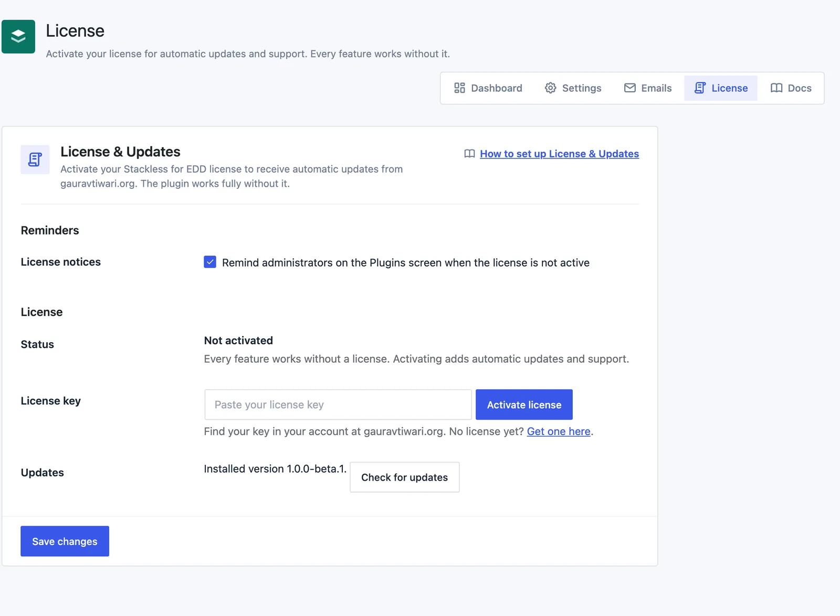Click the License & Updates section scroll icon
The height and width of the screenshot is (616, 840).
35,160
